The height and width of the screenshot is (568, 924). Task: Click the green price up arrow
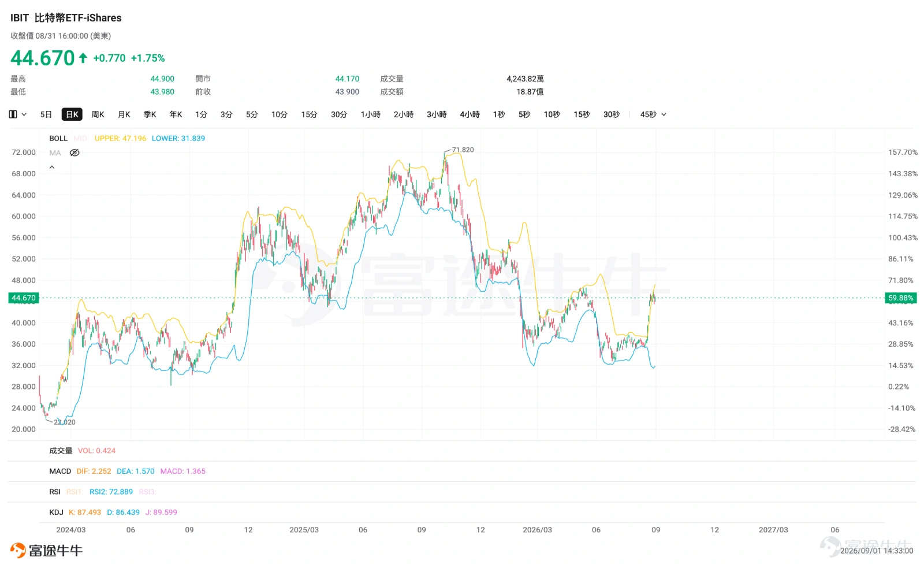[83, 58]
